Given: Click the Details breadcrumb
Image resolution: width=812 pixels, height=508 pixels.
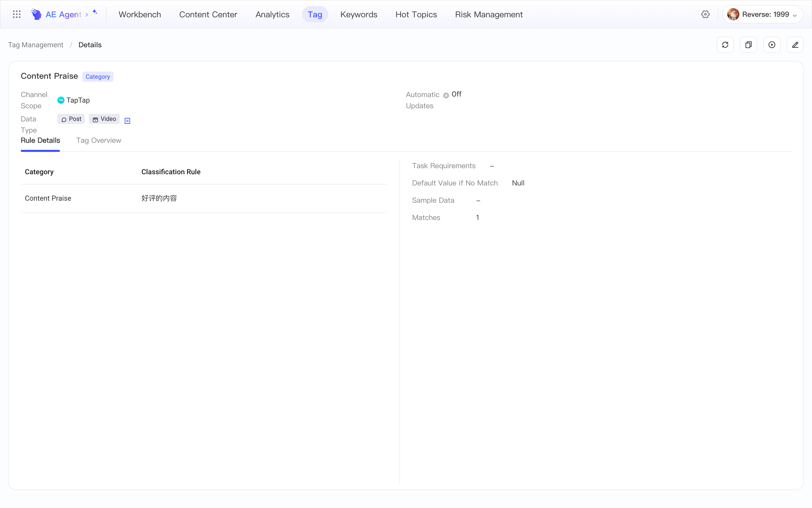Looking at the screenshot, I should (x=90, y=45).
